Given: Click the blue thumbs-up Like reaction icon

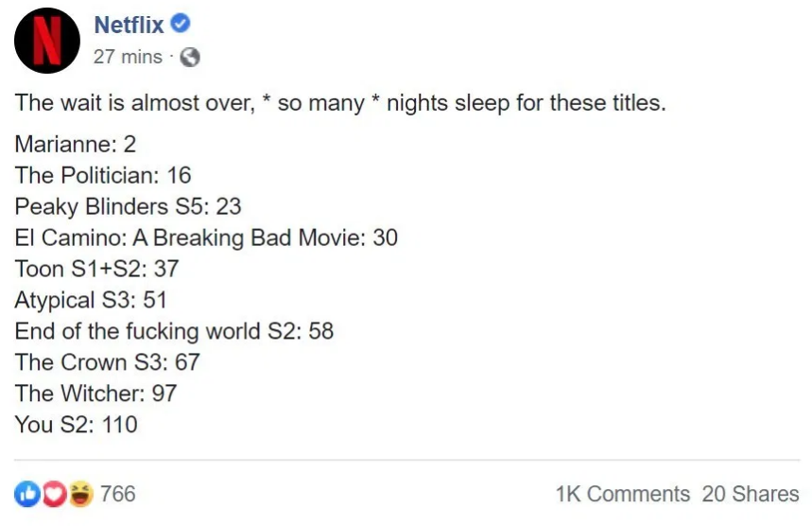Looking at the screenshot, I should pyautogui.click(x=26, y=494).
